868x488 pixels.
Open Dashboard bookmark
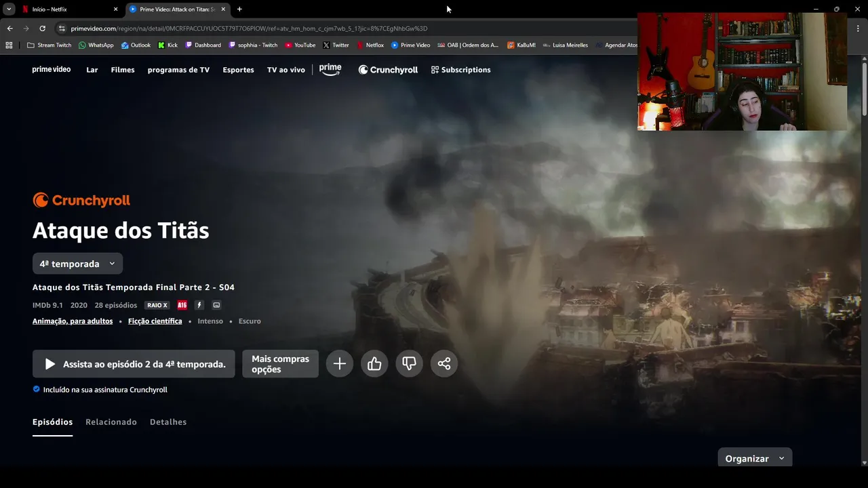[x=203, y=45]
